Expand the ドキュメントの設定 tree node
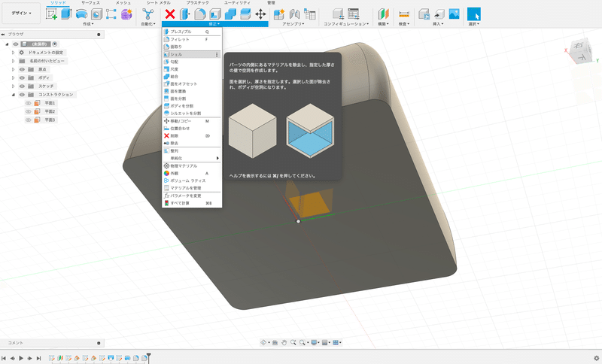This screenshot has width=602, height=364. tap(13, 53)
